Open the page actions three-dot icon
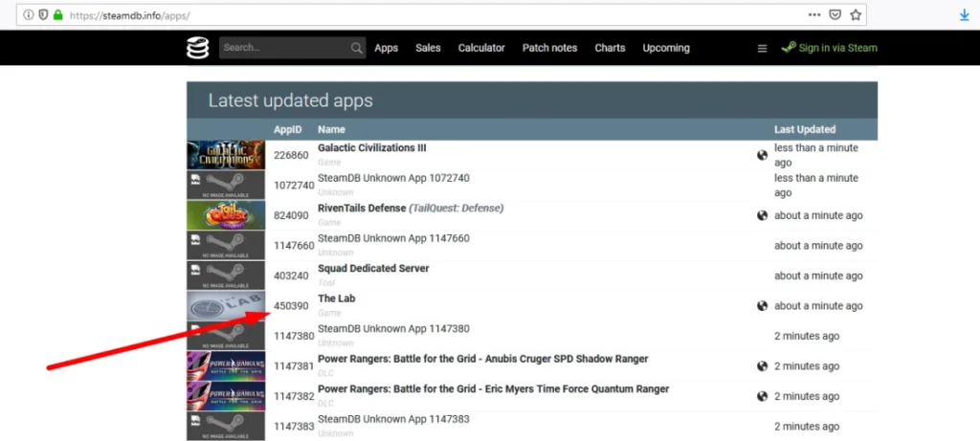This screenshot has width=980, height=441. (x=814, y=14)
